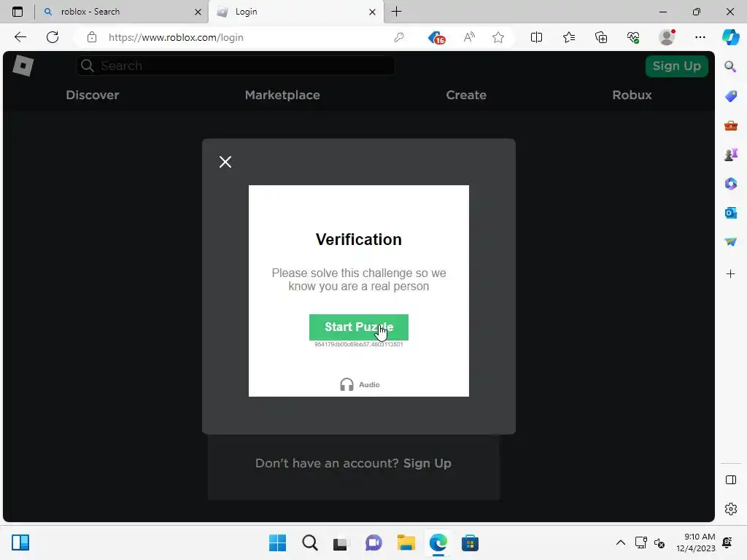Image resolution: width=747 pixels, height=560 pixels.
Task: Go back to the previous page
Action: 20,37
